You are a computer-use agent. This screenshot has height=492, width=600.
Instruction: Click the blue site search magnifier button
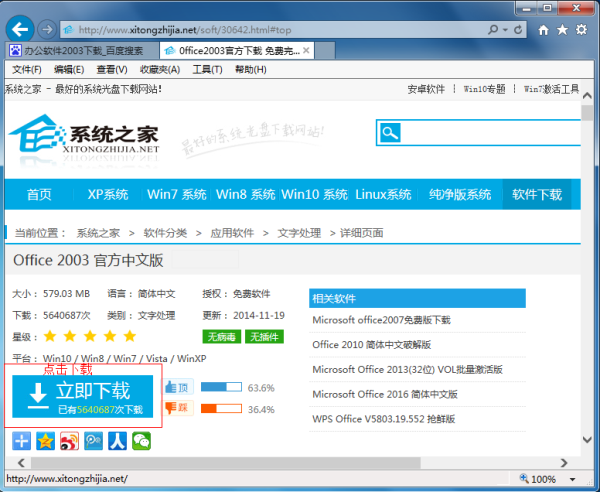[x=390, y=133]
